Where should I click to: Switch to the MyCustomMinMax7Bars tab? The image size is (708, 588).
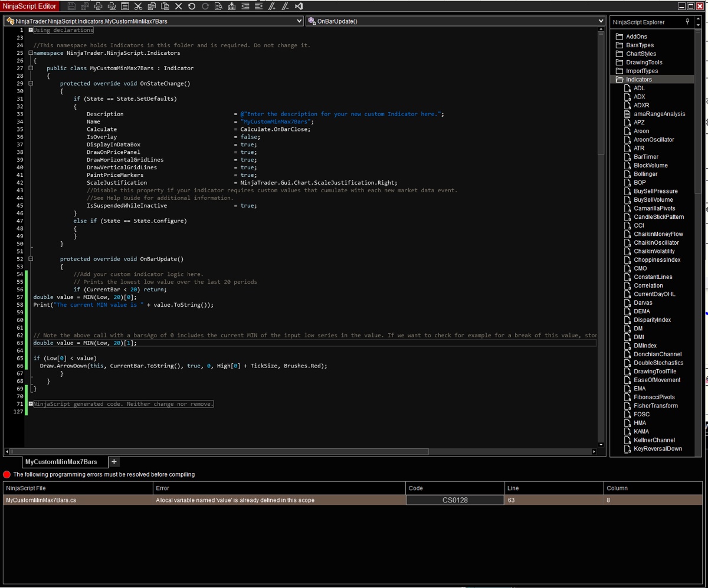coord(61,462)
